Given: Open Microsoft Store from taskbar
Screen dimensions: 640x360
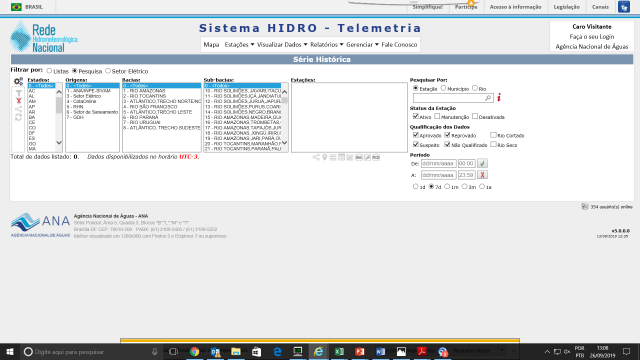Looking at the screenshot, I should click(x=256, y=351).
